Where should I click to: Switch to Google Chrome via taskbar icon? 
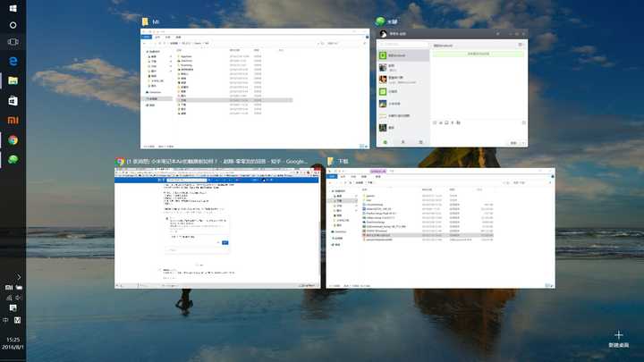click(x=13, y=140)
